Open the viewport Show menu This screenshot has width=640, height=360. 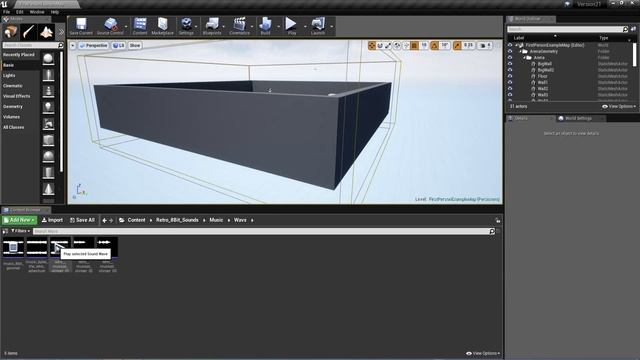[x=135, y=46]
